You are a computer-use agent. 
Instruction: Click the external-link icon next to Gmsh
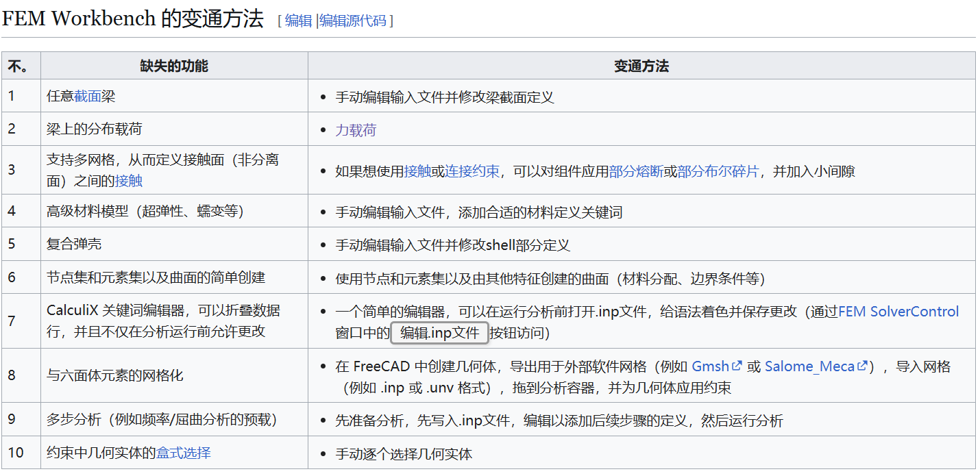click(737, 366)
